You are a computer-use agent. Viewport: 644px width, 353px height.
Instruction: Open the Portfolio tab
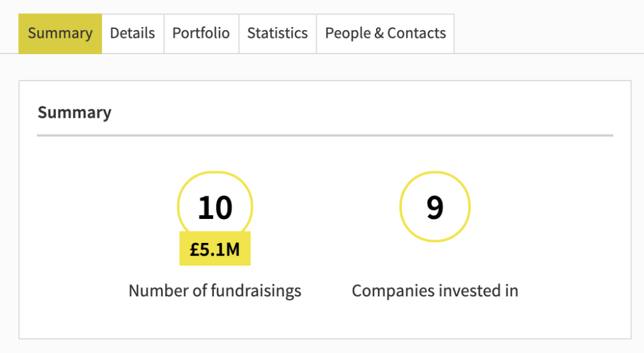(201, 33)
